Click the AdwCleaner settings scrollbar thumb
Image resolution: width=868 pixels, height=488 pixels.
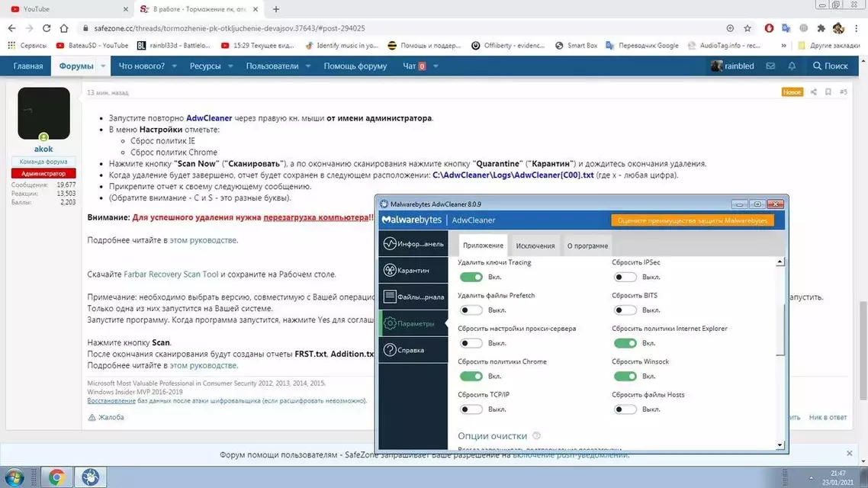point(780,329)
